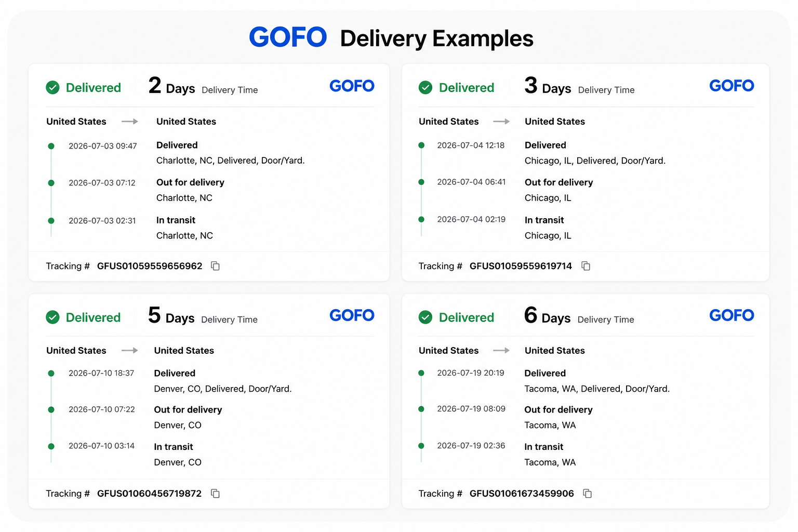Click the GOFO logo in the page title
798x532 pixels.
(x=288, y=37)
